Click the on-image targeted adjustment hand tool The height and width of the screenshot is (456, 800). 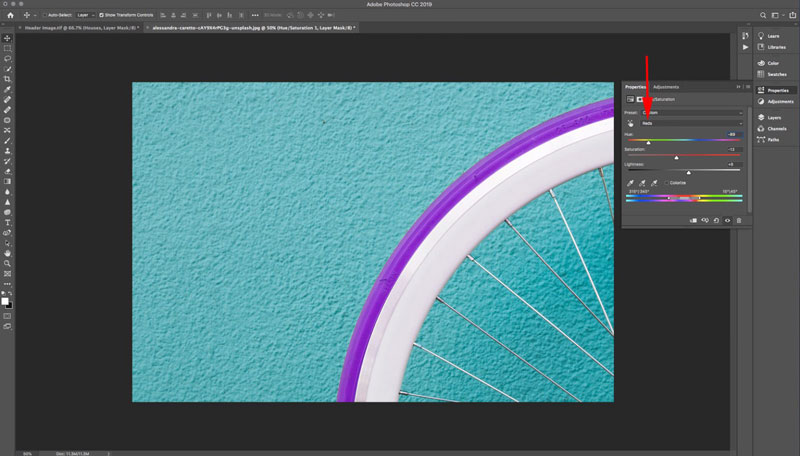(630, 124)
